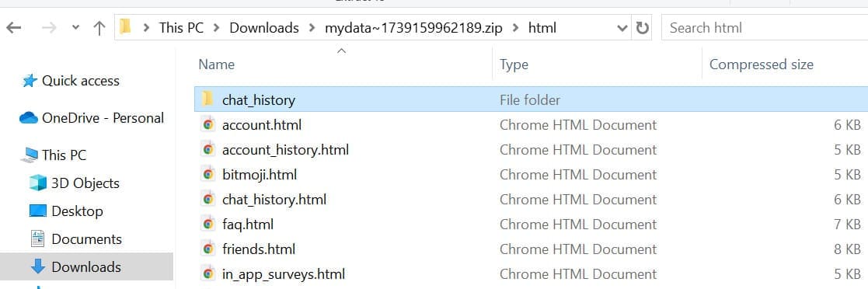This screenshot has height=289, width=868.
Task: Expand the address bar history dropdown
Action: 622,28
